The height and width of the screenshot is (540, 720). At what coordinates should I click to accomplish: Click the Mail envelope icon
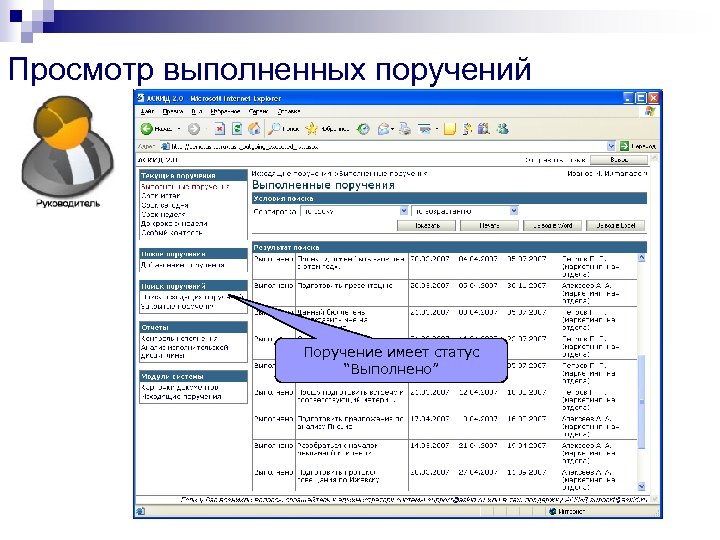point(383,129)
